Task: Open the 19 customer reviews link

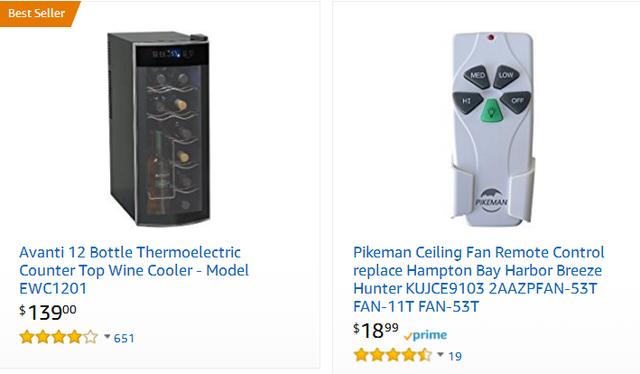Action: 455,356
